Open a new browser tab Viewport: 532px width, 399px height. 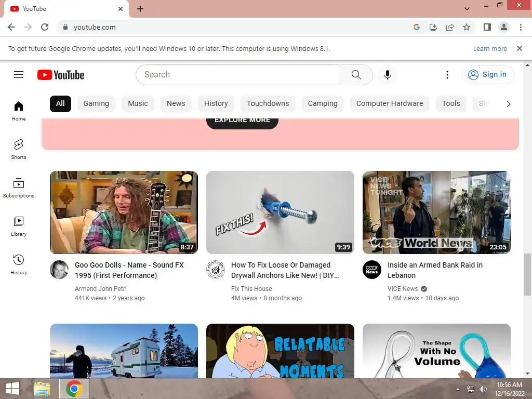(140, 9)
